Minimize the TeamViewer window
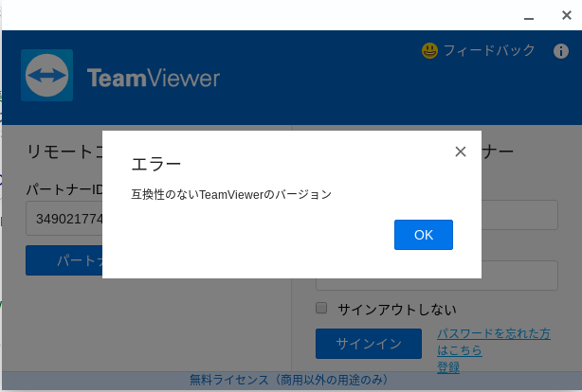 point(529,18)
